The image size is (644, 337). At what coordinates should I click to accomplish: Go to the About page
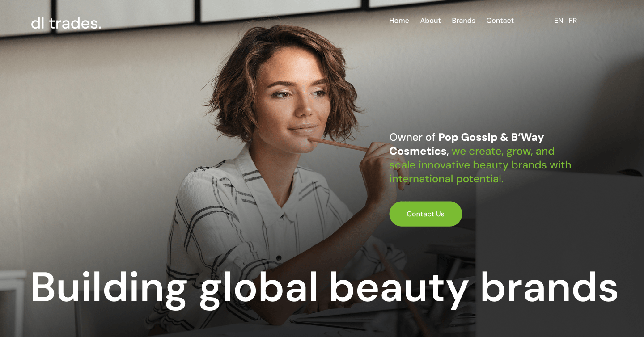[x=430, y=21]
